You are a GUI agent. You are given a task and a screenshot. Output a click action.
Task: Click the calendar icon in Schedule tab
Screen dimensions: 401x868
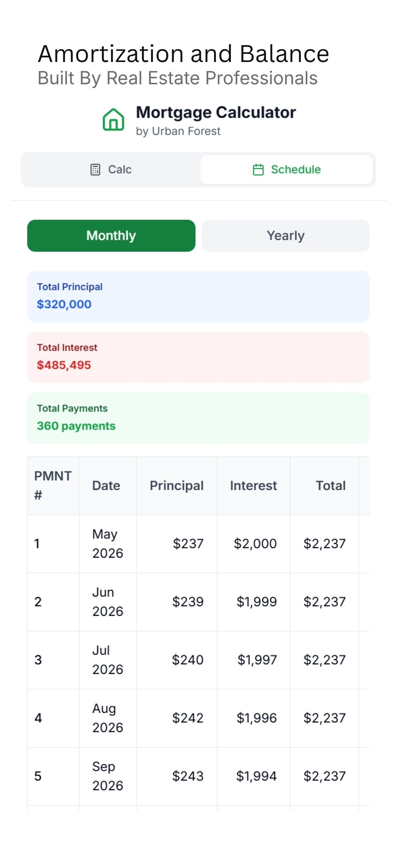[258, 170]
